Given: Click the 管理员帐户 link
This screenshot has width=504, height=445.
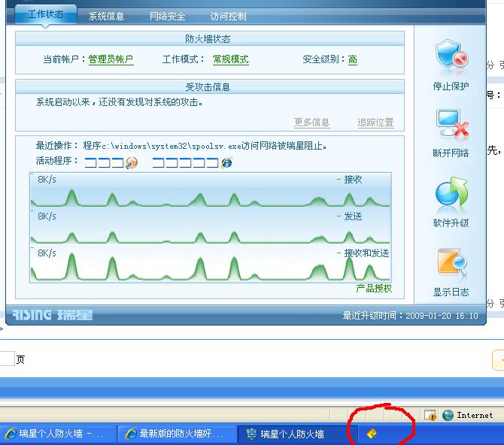Looking at the screenshot, I should pos(111,59).
